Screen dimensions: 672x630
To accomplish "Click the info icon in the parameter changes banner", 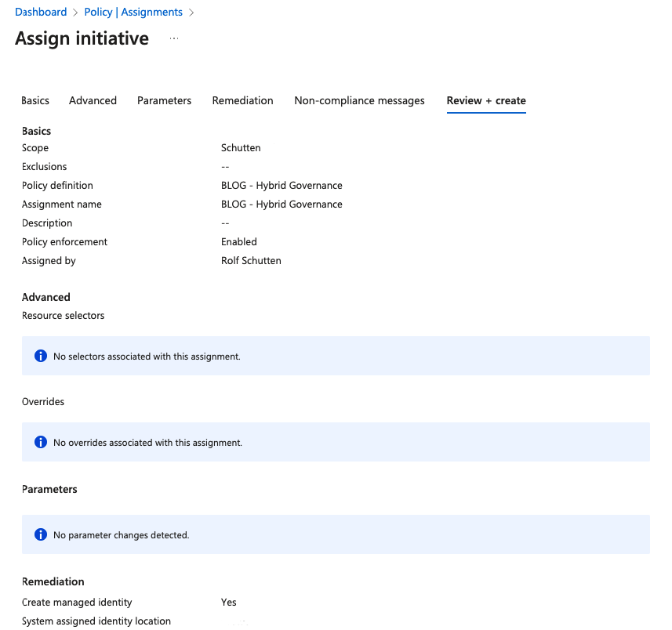I will [41, 534].
